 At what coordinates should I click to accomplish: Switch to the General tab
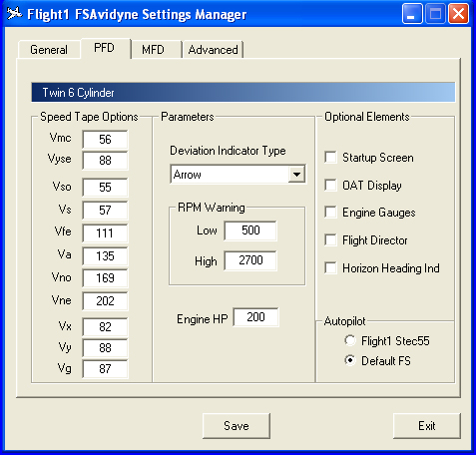(49, 50)
